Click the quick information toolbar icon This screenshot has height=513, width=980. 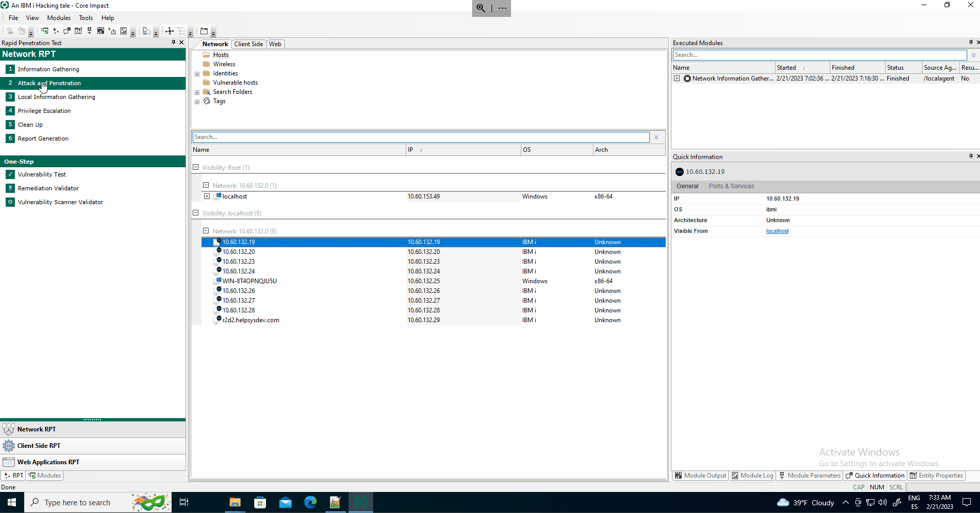[67, 31]
